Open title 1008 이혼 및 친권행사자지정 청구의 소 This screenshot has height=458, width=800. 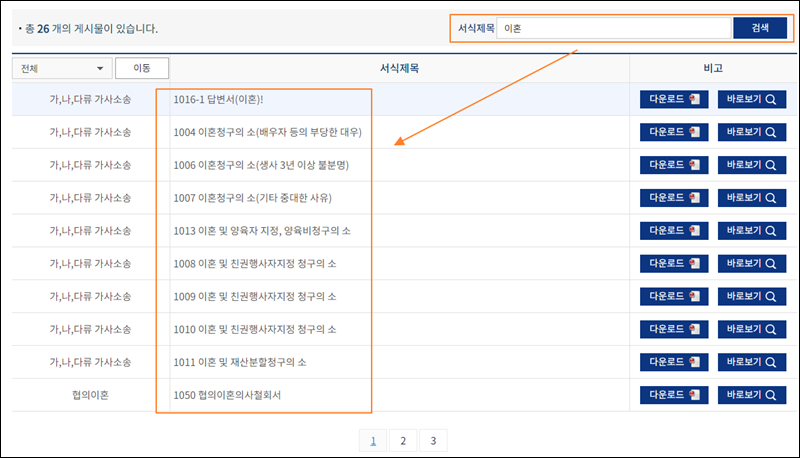(255, 264)
